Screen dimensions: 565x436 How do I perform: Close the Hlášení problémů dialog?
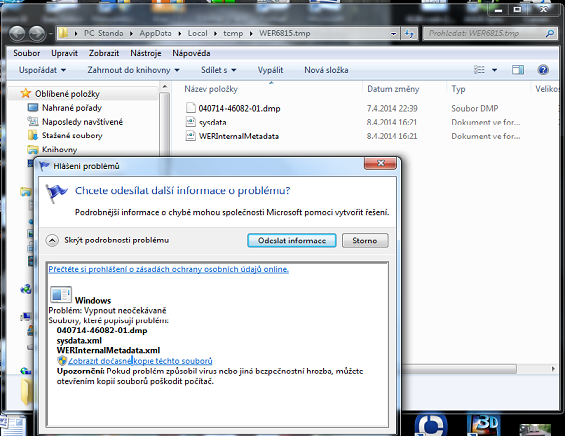(x=381, y=163)
